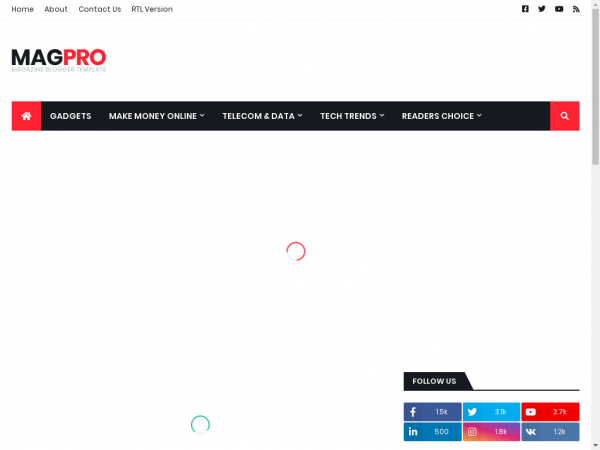
Task: Expand the Tech Trends dropdown
Action: (x=352, y=116)
